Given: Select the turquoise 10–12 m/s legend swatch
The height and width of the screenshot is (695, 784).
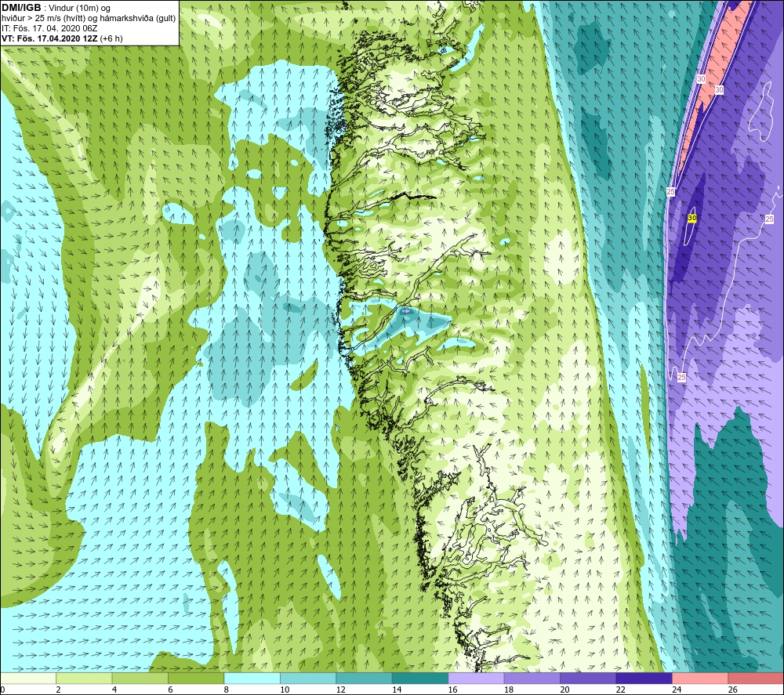Looking at the screenshot, I should pos(308,678).
